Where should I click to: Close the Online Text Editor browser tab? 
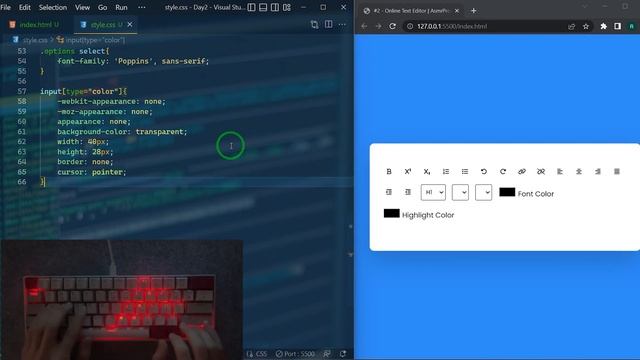coord(457,11)
